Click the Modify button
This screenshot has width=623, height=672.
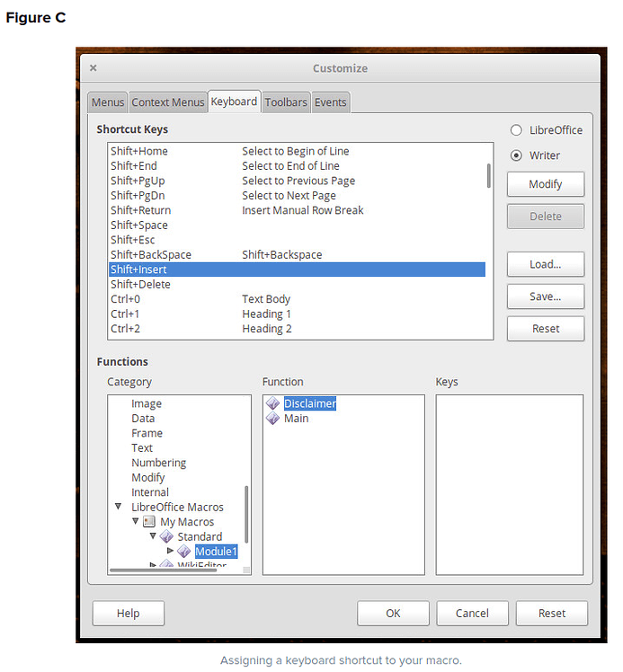pyautogui.click(x=546, y=184)
